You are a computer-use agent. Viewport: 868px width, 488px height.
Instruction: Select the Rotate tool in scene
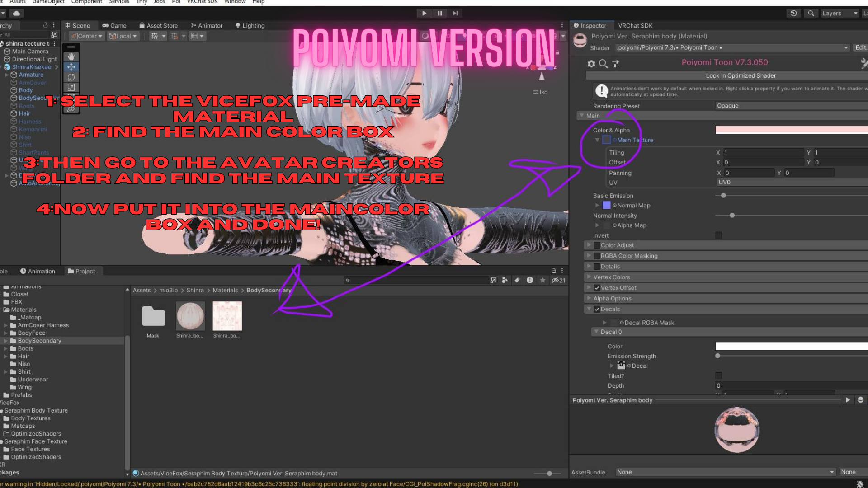point(71,77)
